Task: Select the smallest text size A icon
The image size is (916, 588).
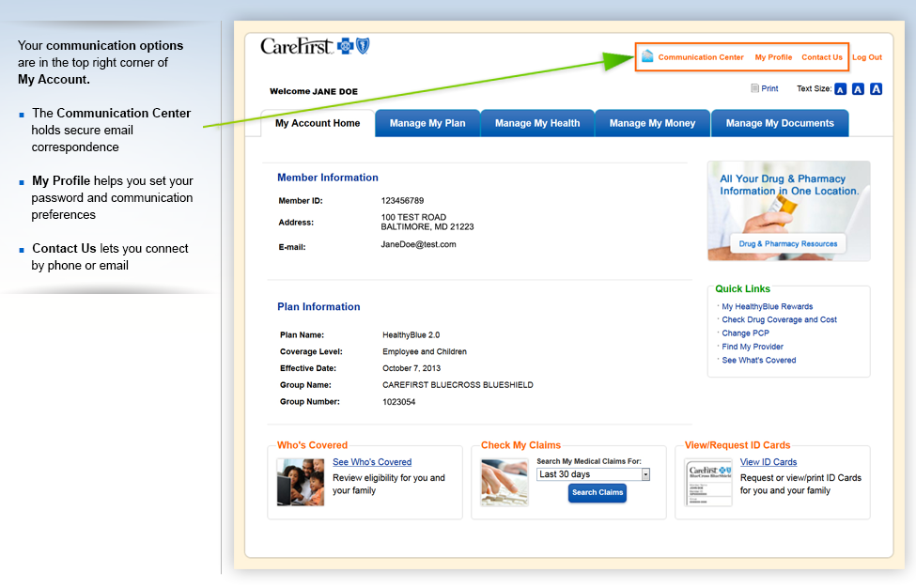Action: pos(840,88)
